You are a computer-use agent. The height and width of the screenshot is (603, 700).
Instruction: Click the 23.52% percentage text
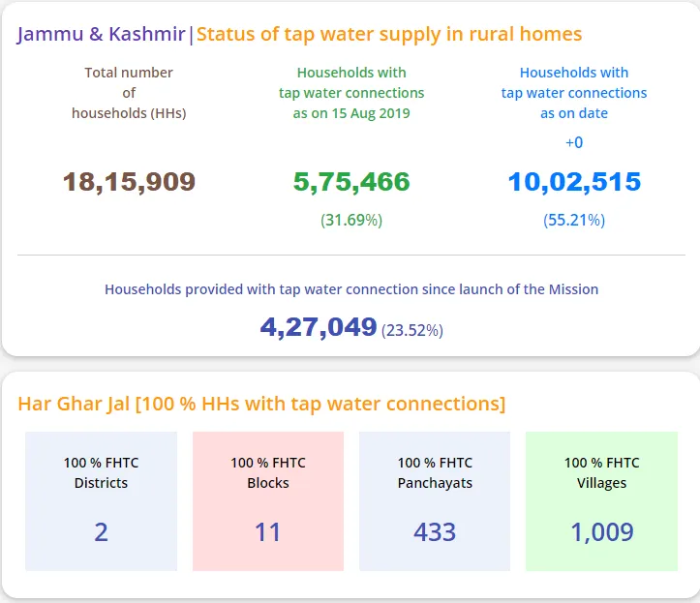click(412, 330)
